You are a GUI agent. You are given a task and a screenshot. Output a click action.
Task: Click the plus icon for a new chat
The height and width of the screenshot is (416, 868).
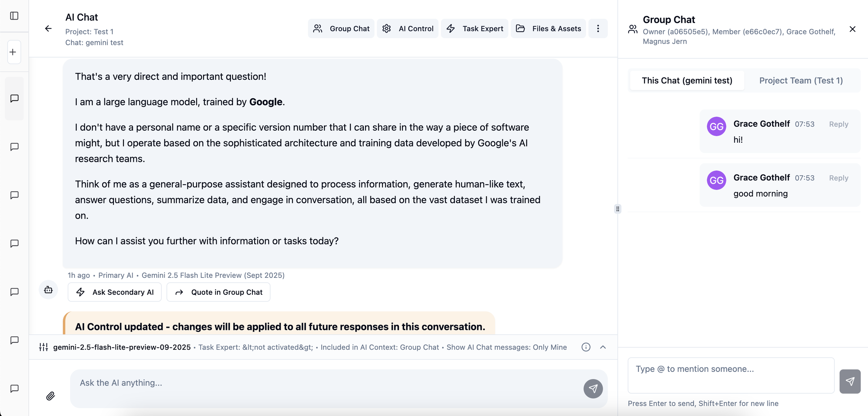[x=13, y=52]
